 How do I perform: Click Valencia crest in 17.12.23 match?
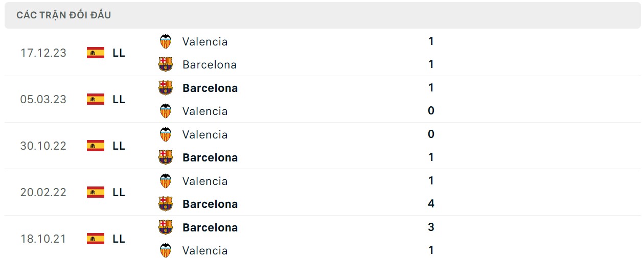point(166,41)
